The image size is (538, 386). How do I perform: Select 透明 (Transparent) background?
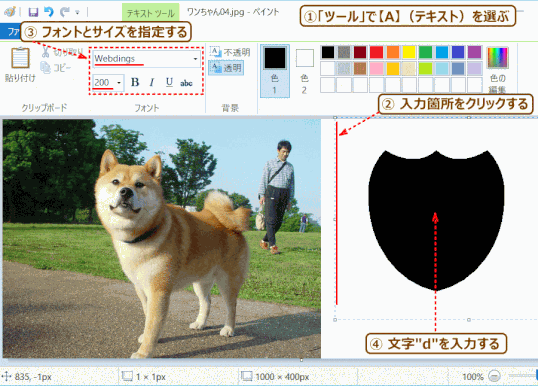coord(226,68)
